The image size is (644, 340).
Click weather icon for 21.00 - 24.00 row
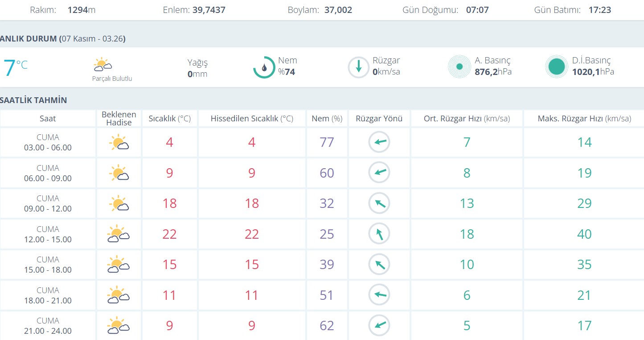tap(118, 326)
